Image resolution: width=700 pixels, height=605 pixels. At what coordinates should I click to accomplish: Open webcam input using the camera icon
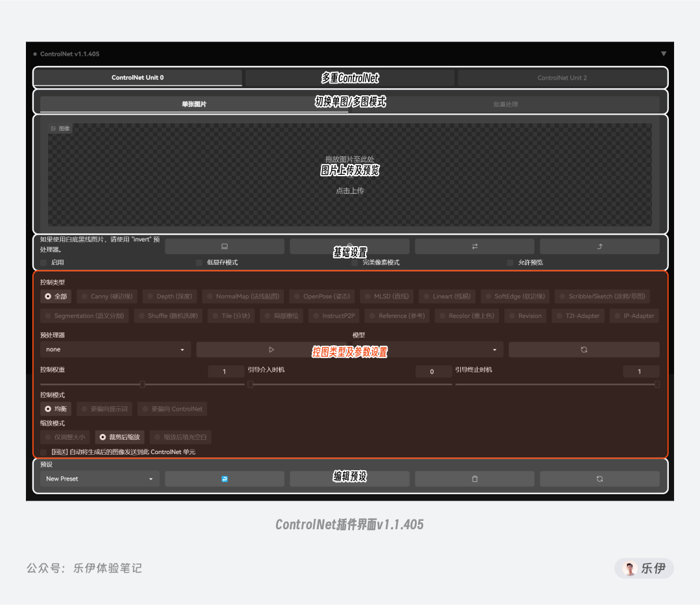pos(224,246)
